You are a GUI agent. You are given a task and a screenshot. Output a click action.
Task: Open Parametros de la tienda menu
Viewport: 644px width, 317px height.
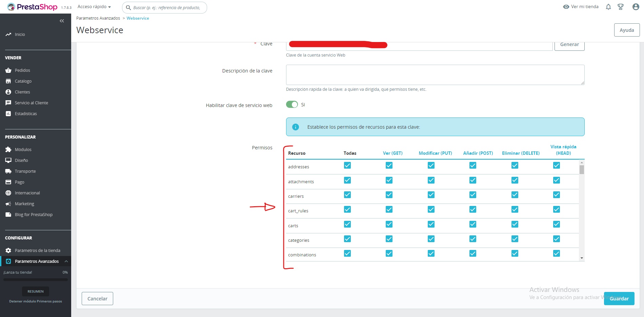pyautogui.click(x=37, y=251)
